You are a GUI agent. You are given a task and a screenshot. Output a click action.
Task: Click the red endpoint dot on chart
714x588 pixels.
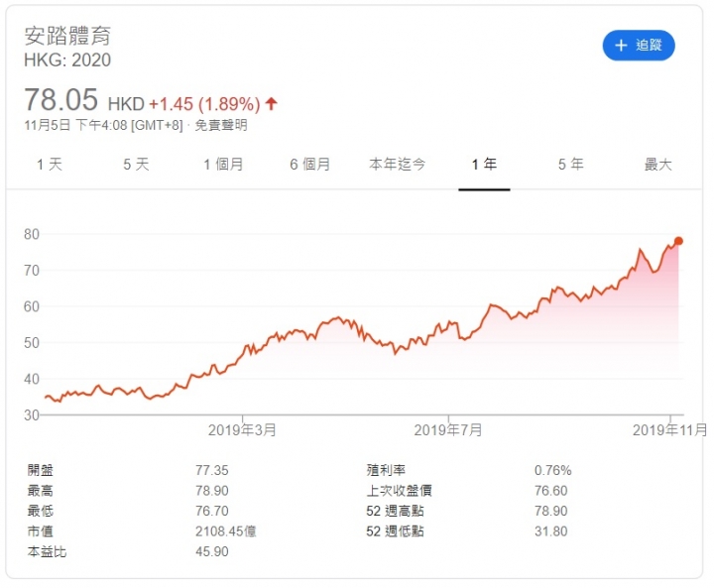tap(678, 241)
